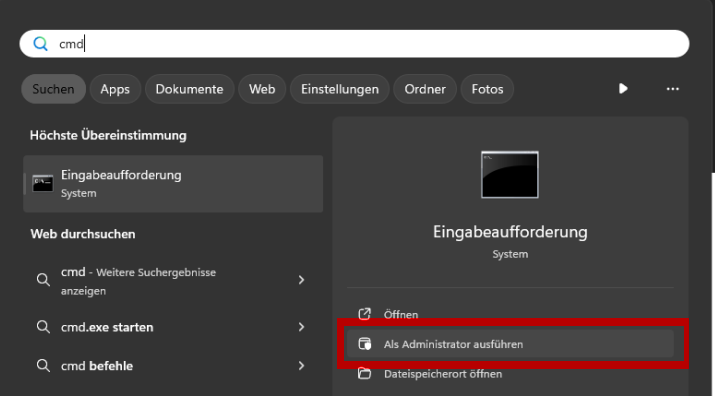This screenshot has height=396, width=715.
Task: Switch to the Einstellungen filter tab
Action: click(340, 89)
